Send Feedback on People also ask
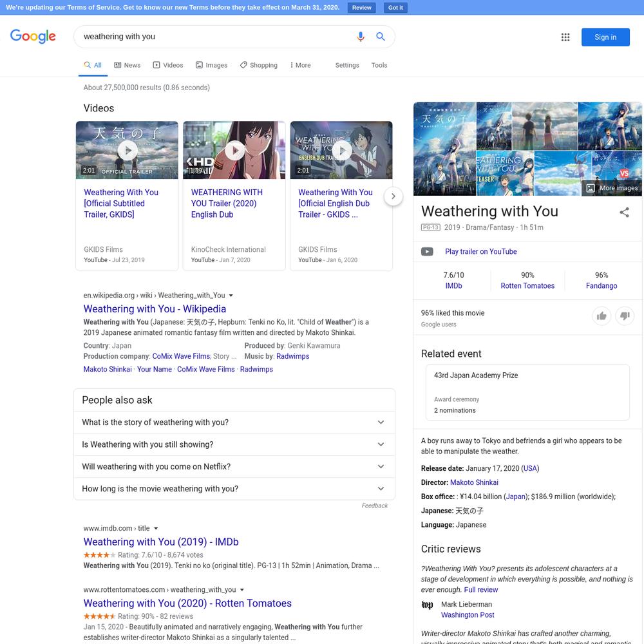This screenshot has width=644, height=644. (375, 506)
